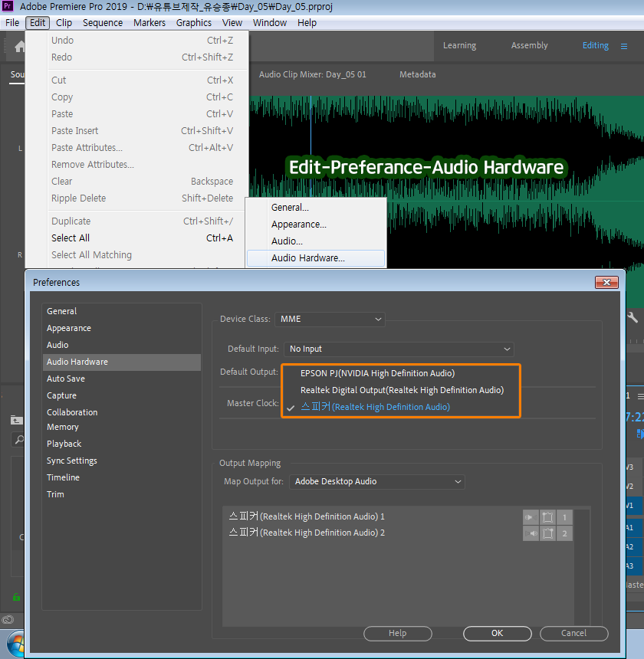The width and height of the screenshot is (644, 659).
Task: Click the channel layout icon in row 2
Action: click(547, 533)
